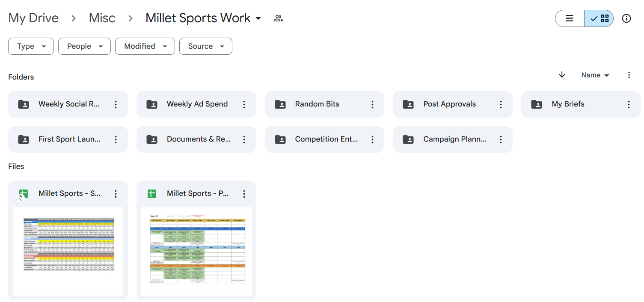This screenshot has height=302, width=644.
Task: Click the shared folder people icon
Action: (x=278, y=18)
